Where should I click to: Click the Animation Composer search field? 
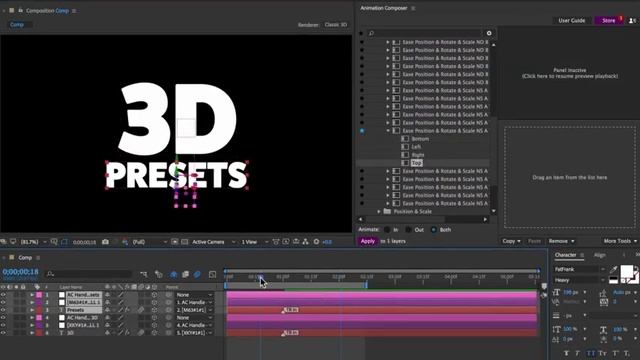coord(424,33)
